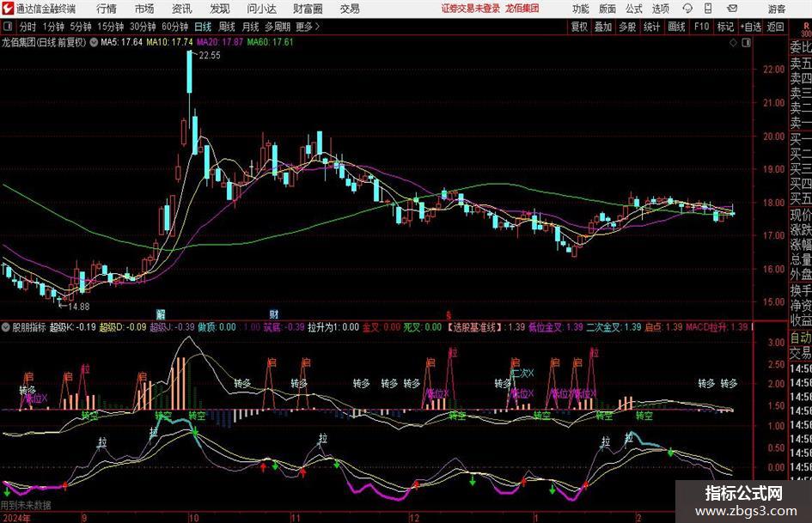Click the 解 marker above the indicator panel
Image resolution: width=812 pixels, height=523 pixels.
(161, 313)
